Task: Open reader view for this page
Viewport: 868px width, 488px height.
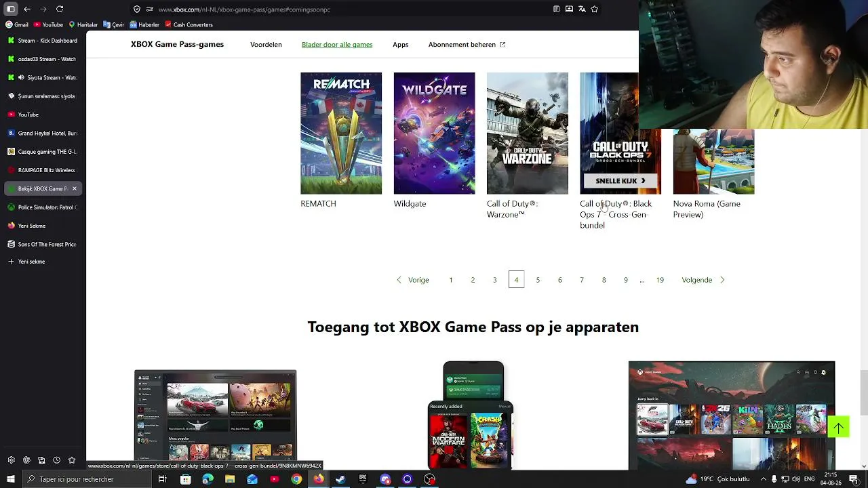Action: tap(556, 9)
